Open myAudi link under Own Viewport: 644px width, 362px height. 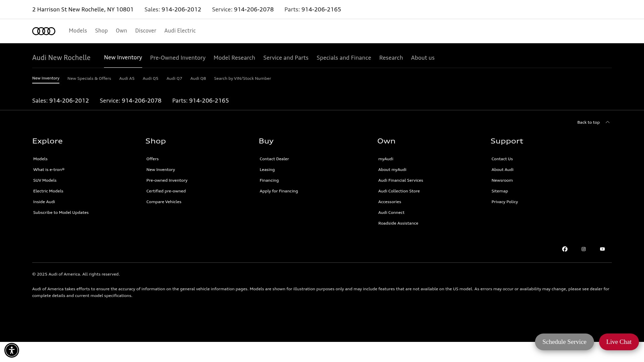[x=386, y=159]
